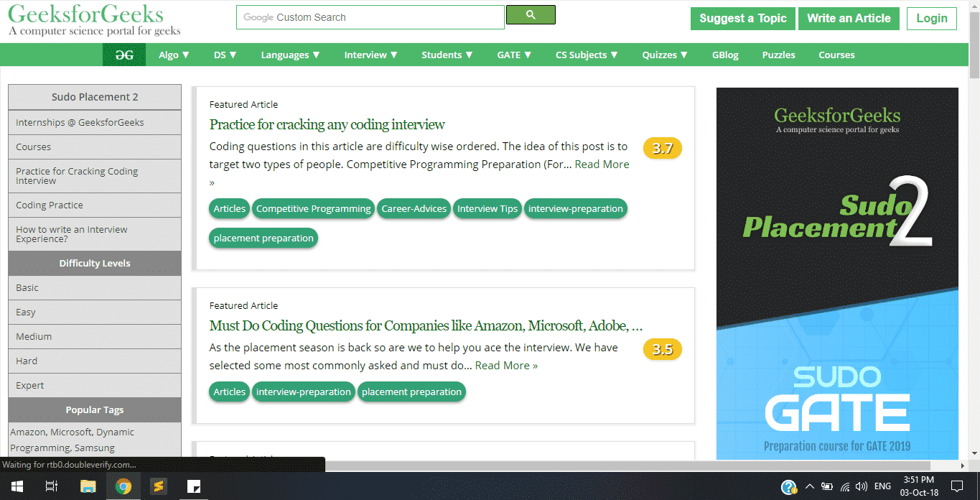Click the GeeksforGeeks site logo
The width and height of the screenshot is (980, 500).
(94, 19)
